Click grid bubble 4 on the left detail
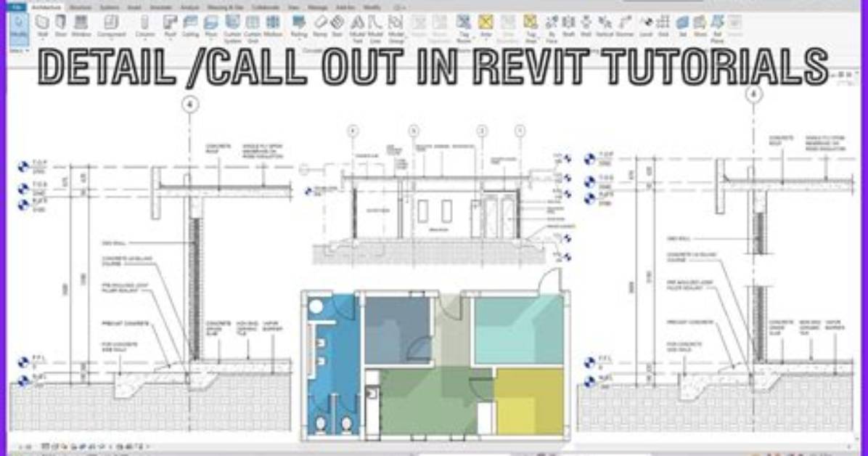This screenshot has height=456, width=868. click(190, 104)
